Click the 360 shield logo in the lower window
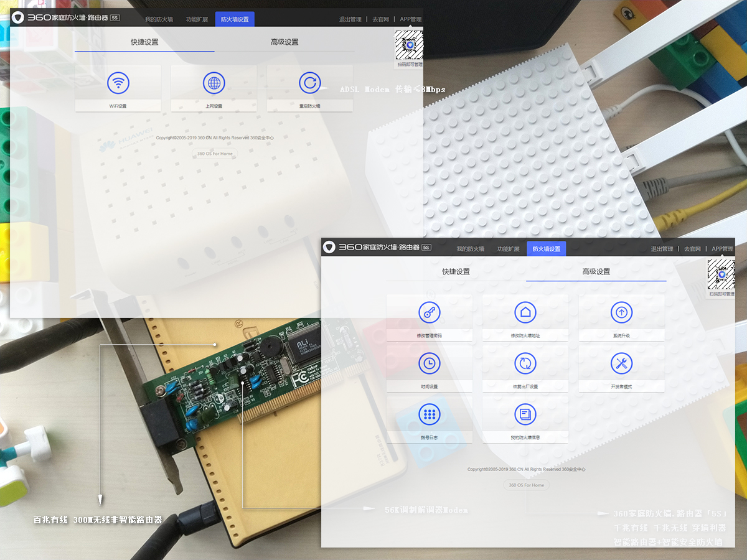Image resolution: width=747 pixels, height=560 pixels. tap(329, 247)
